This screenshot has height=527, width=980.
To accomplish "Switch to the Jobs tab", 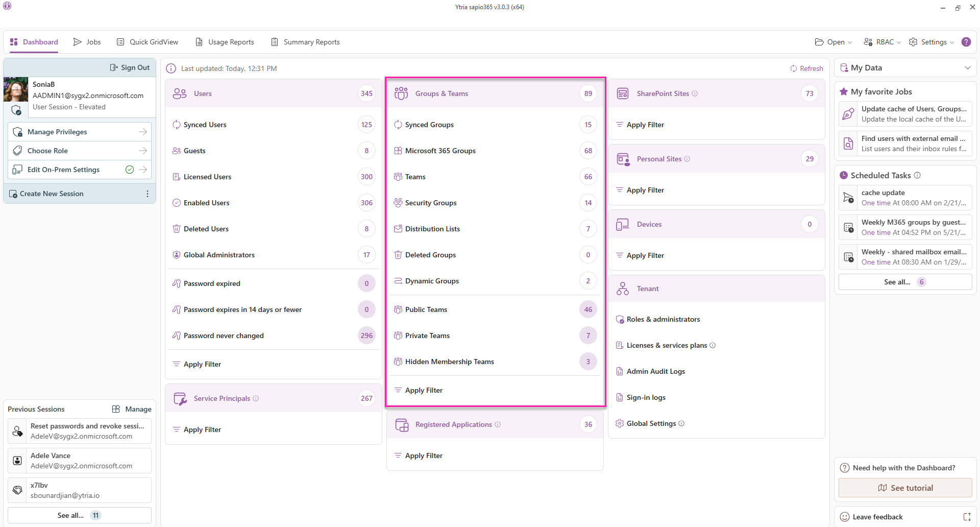I will pos(87,42).
